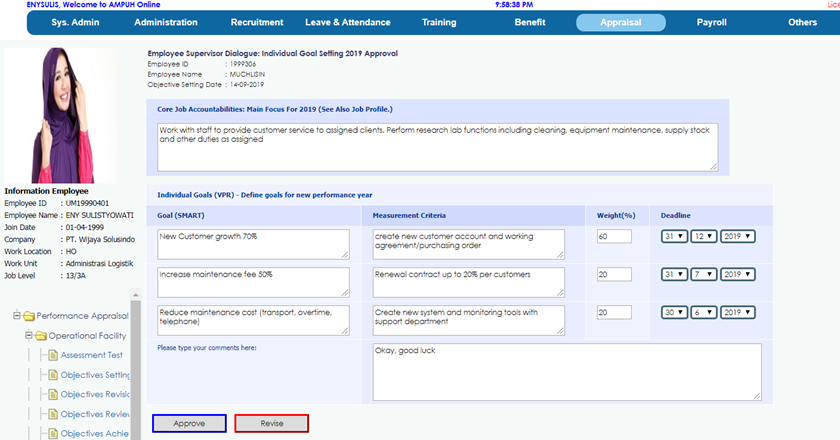Click the Objectives Revision document icon
The width and height of the screenshot is (840, 440).
53,394
